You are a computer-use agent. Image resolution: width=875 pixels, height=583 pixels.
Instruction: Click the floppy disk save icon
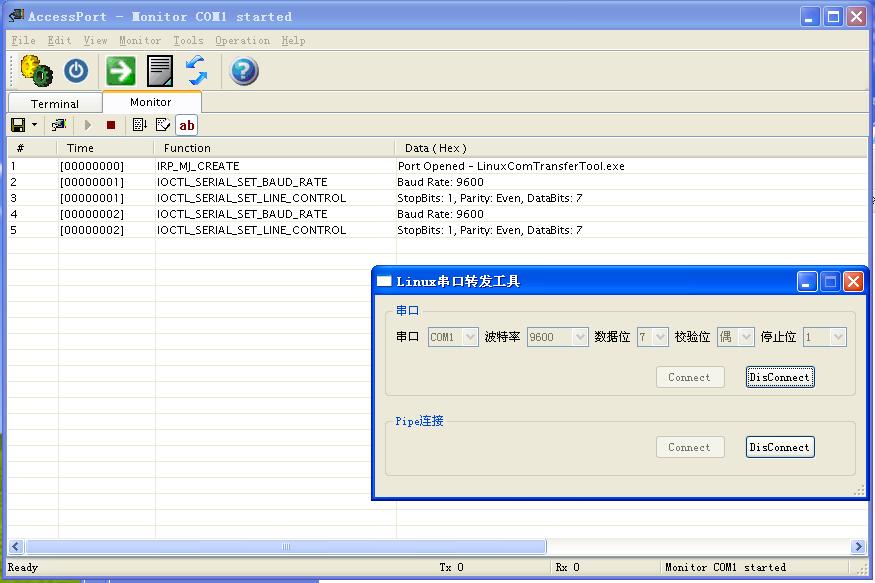pos(18,125)
